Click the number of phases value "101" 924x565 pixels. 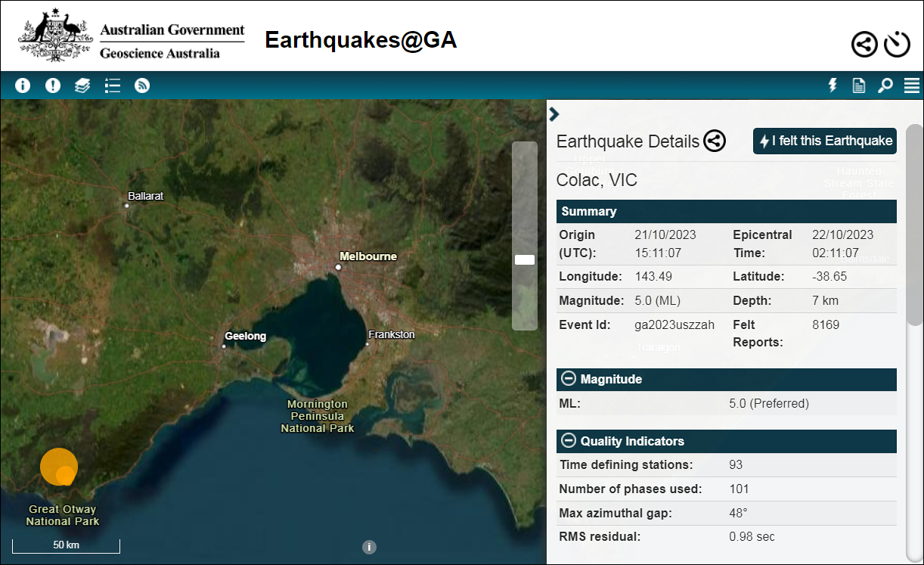pyautogui.click(x=738, y=489)
